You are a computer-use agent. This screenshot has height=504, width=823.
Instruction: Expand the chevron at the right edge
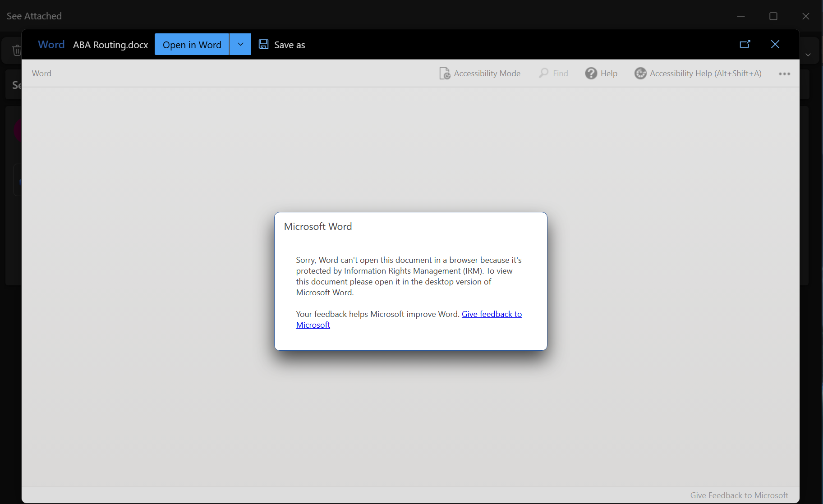pos(808,55)
